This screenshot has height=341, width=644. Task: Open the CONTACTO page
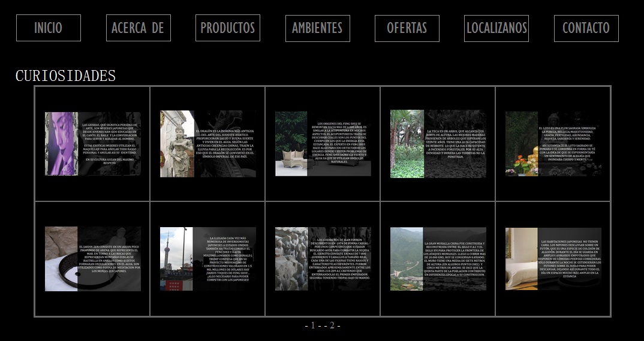pos(586,28)
